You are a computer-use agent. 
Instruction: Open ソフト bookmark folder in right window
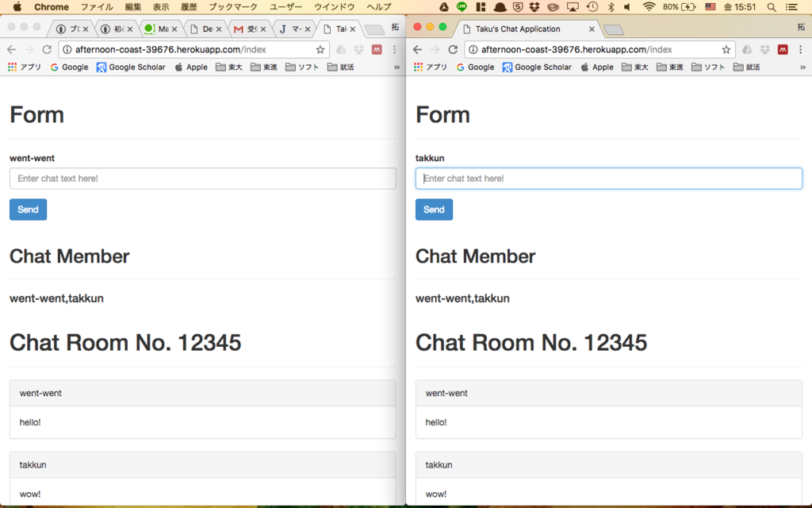[708, 67]
